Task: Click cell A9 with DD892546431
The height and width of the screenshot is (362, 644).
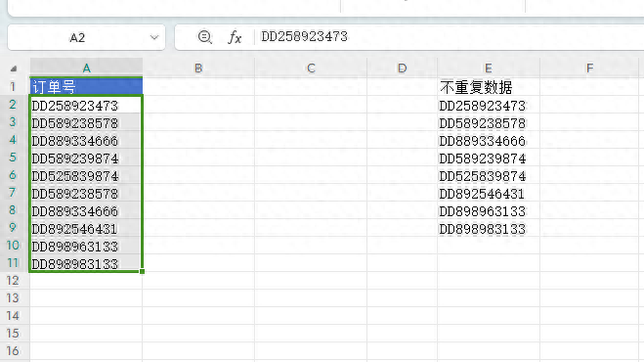Action: pos(86,228)
